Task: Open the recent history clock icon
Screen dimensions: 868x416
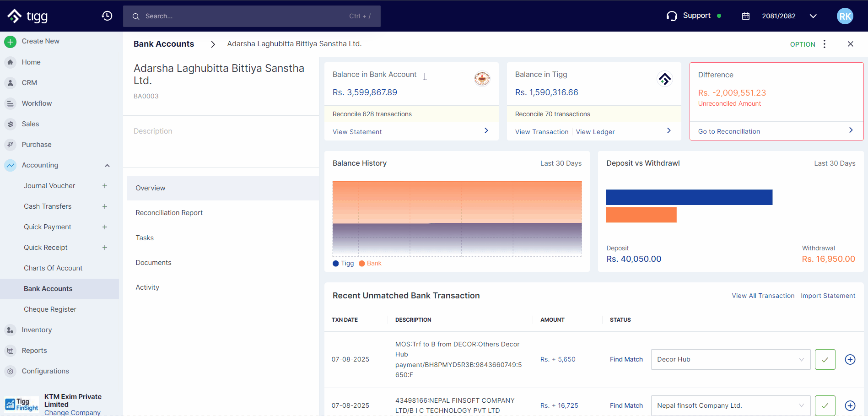Action: (107, 16)
